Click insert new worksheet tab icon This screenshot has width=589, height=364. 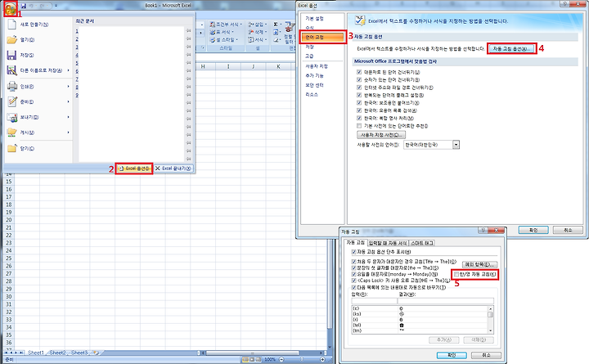pos(96,353)
